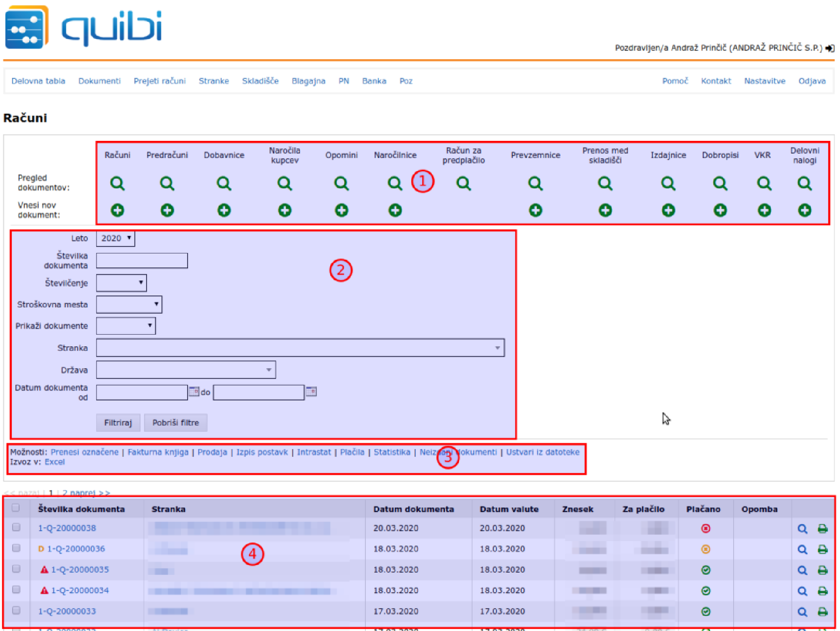Open the Delovna tabla menu
840x631 pixels.
coord(38,81)
